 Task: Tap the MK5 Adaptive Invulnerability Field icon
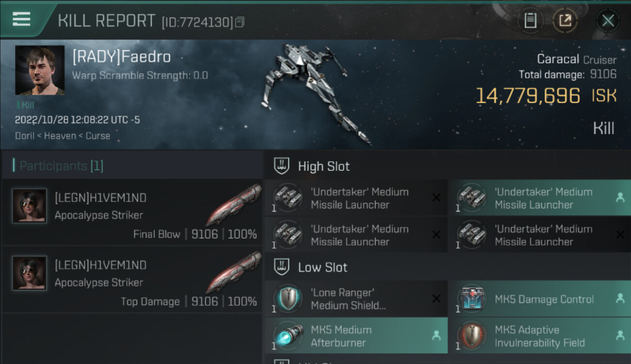(472, 336)
